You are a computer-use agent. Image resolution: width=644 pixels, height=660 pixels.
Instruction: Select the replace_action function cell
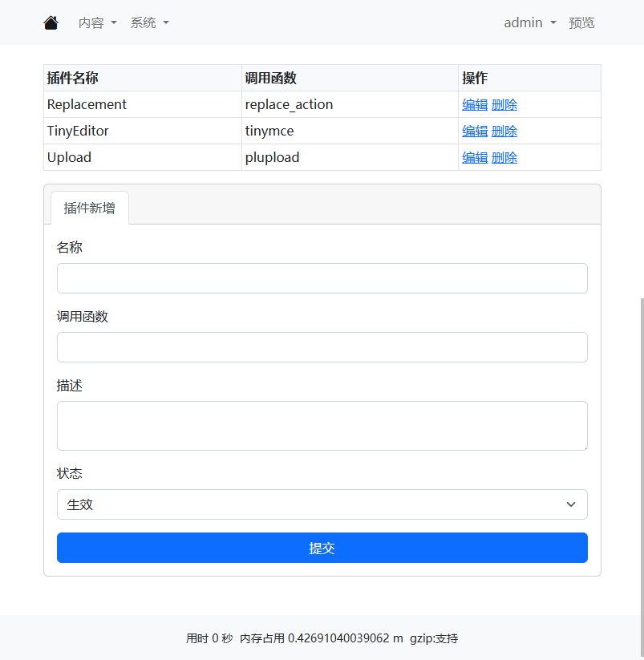[x=350, y=104]
